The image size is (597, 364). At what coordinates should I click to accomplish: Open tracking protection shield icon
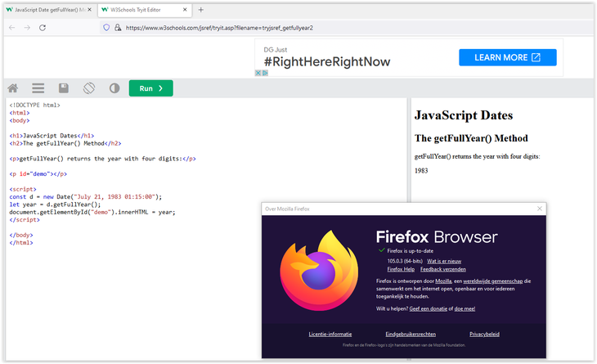point(106,28)
